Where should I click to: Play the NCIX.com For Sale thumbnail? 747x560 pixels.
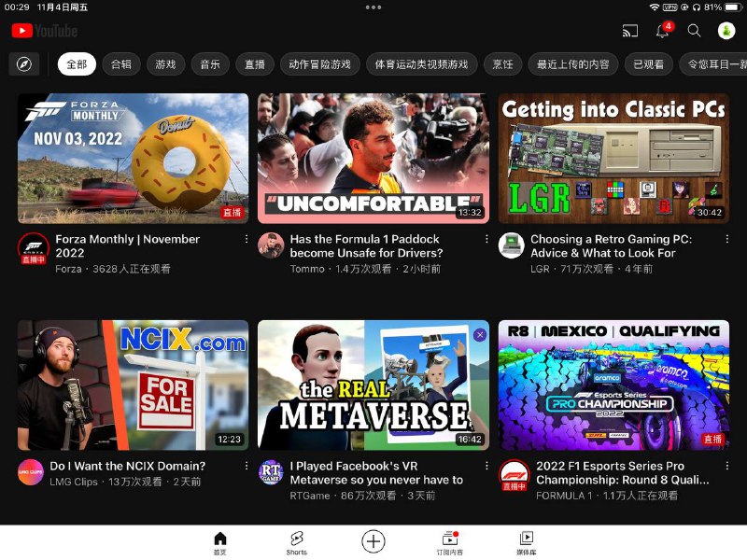tap(133, 385)
